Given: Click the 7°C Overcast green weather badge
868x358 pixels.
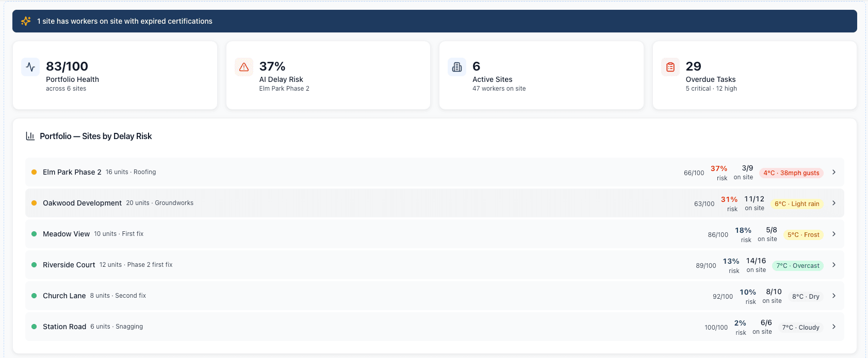Looking at the screenshot, I should pos(797,266).
